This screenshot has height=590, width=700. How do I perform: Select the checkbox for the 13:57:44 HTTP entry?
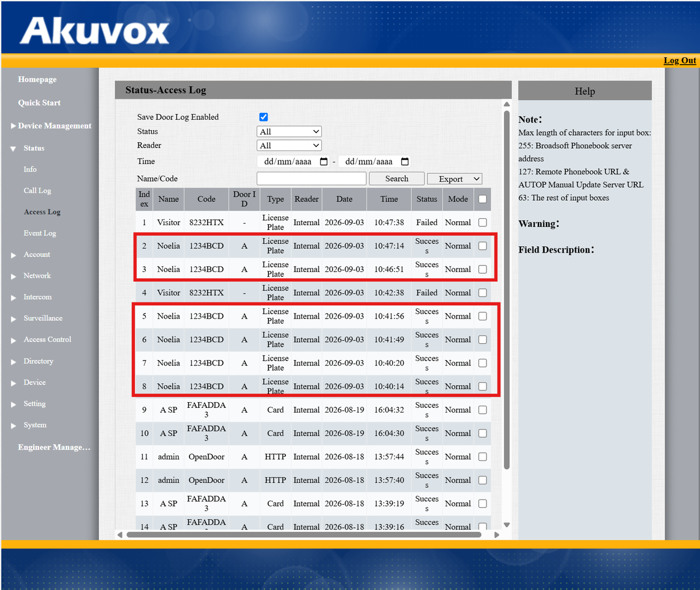[482, 456]
